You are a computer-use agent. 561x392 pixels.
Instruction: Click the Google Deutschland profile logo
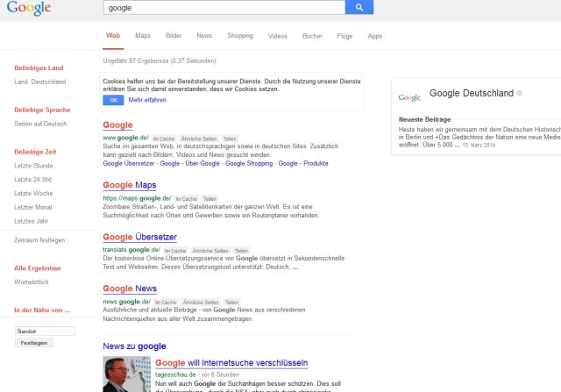[409, 96]
